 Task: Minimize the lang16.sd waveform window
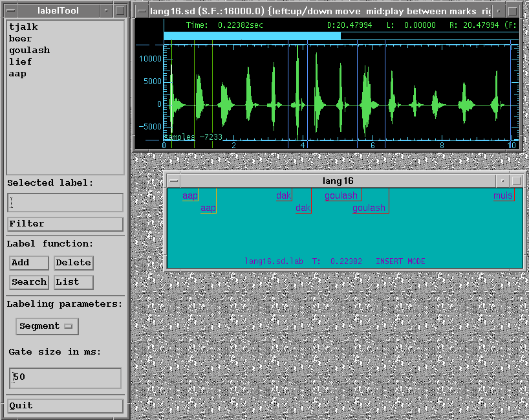(499, 11)
